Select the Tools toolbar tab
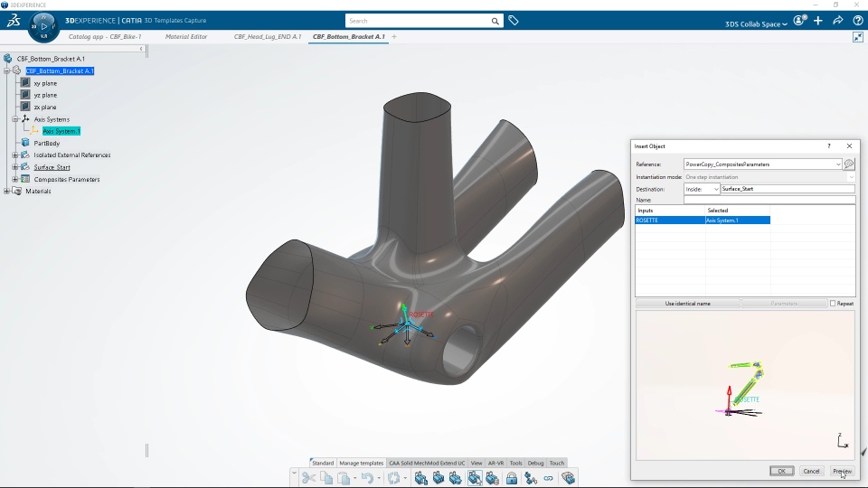 pos(515,463)
